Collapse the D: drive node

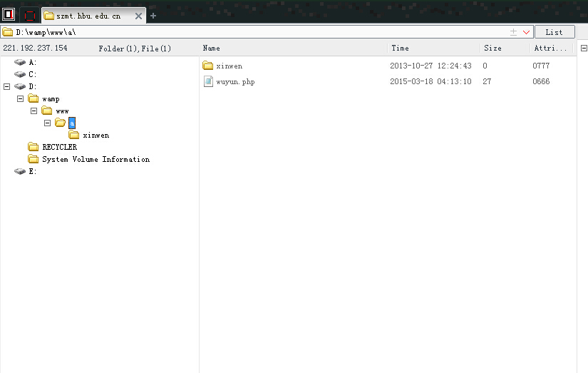(x=6, y=87)
